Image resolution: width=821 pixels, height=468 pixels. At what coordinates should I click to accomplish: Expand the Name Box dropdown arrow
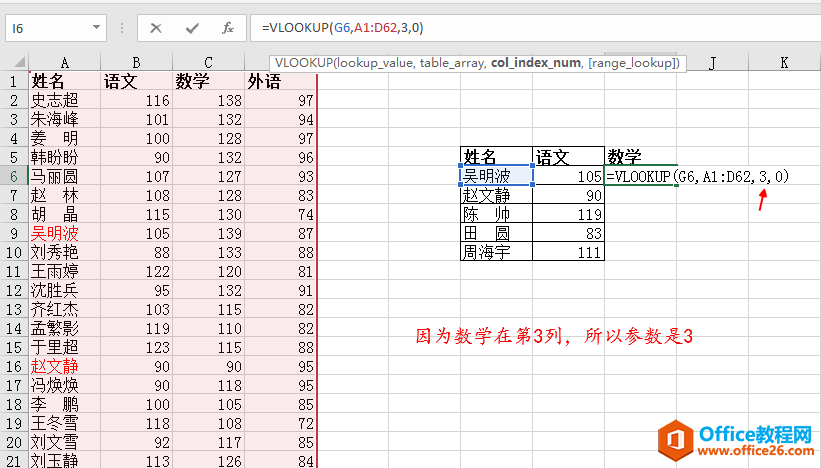(96, 27)
